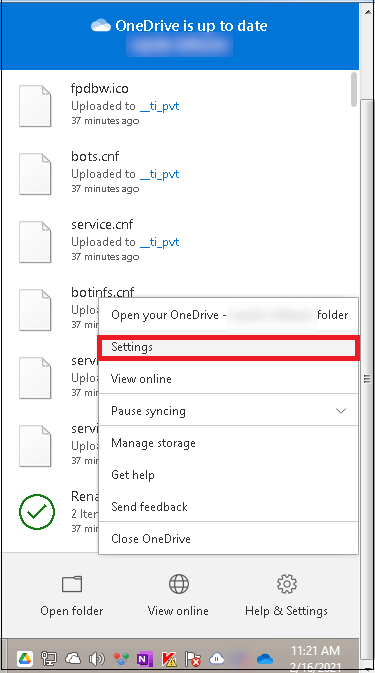Select Close OneDrive menu item

(x=228, y=539)
